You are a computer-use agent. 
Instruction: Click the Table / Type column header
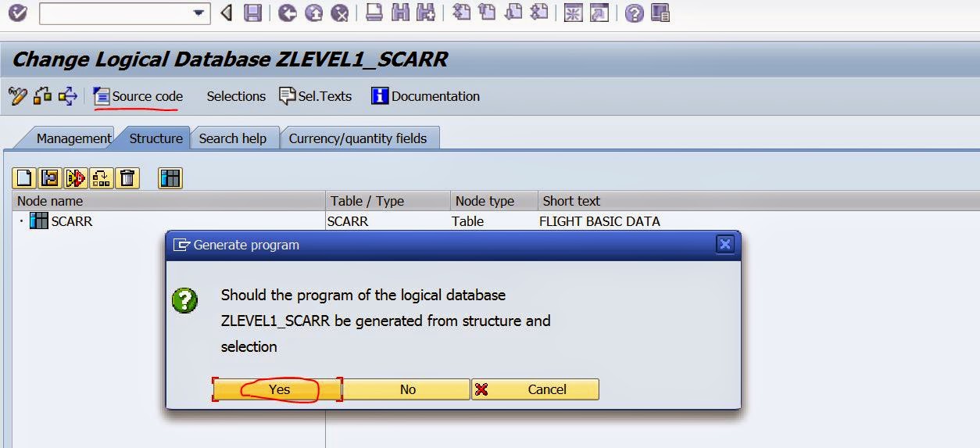click(388, 201)
